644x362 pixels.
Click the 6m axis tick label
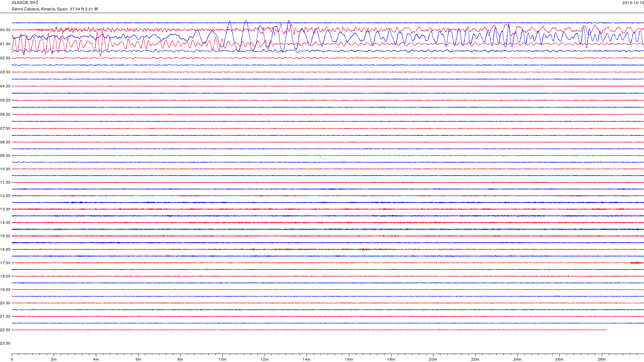coord(138,359)
